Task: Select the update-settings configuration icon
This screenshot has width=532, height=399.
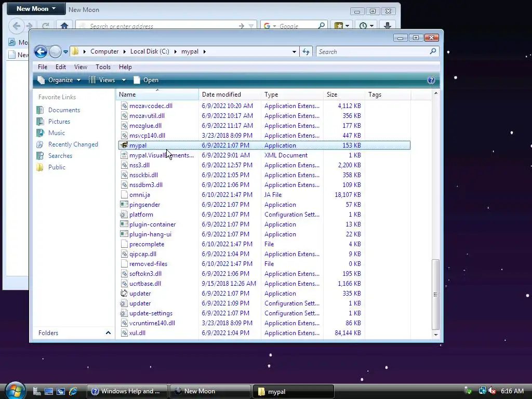Action: tap(124, 313)
